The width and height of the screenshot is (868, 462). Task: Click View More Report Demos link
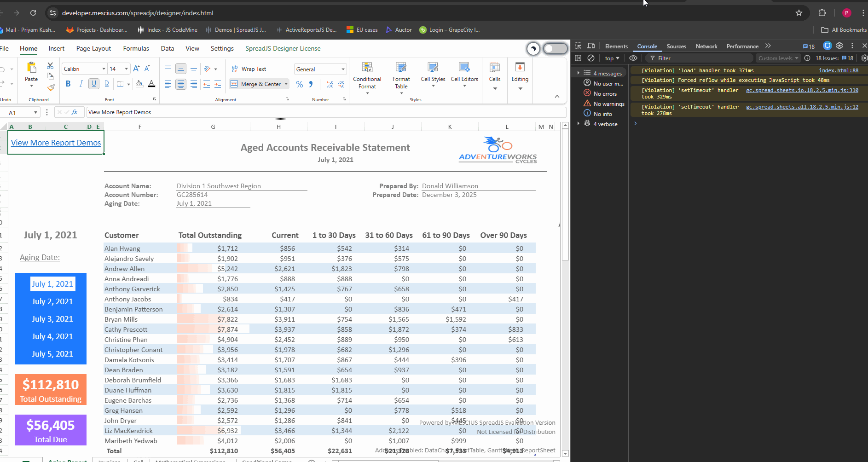coord(56,143)
